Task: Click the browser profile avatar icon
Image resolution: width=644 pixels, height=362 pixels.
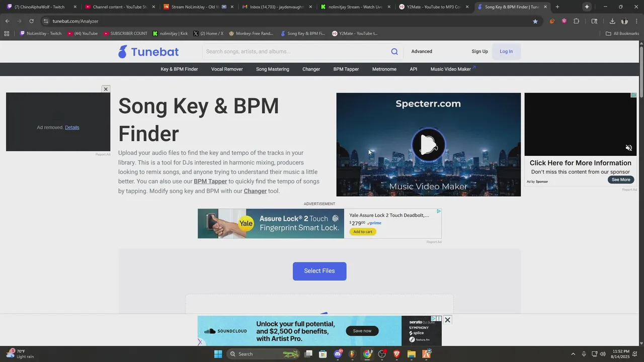Action: [x=624, y=21]
